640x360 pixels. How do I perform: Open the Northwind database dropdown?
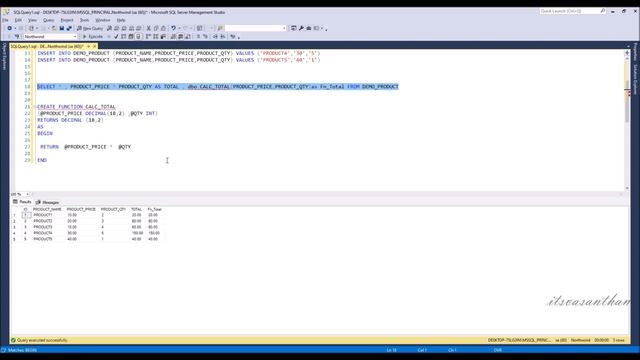point(50,37)
